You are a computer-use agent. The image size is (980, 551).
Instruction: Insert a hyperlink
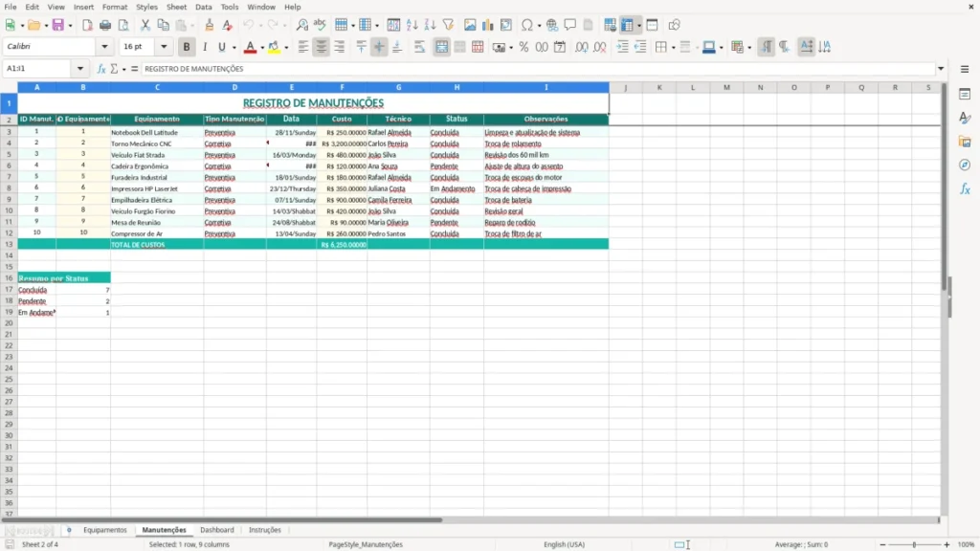[x=552, y=25]
